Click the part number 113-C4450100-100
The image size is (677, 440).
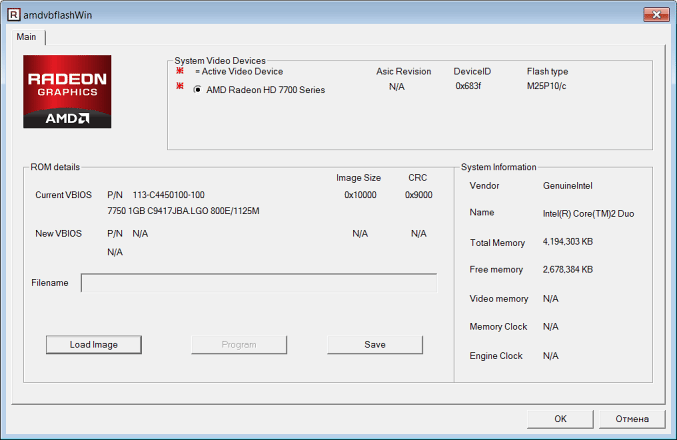point(168,195)
